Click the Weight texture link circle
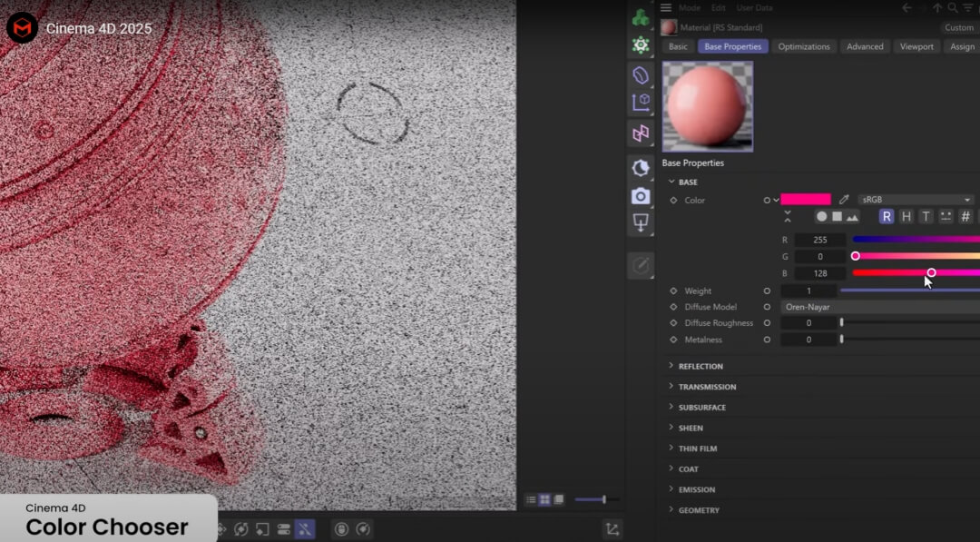This screenshot has height=542, width=980. coord(767,291)
